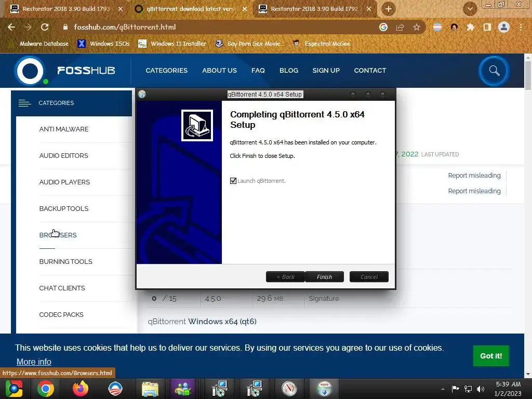The image size is (532, 399).
Task: Click the address bar URL field
Action: coord(217,27)
